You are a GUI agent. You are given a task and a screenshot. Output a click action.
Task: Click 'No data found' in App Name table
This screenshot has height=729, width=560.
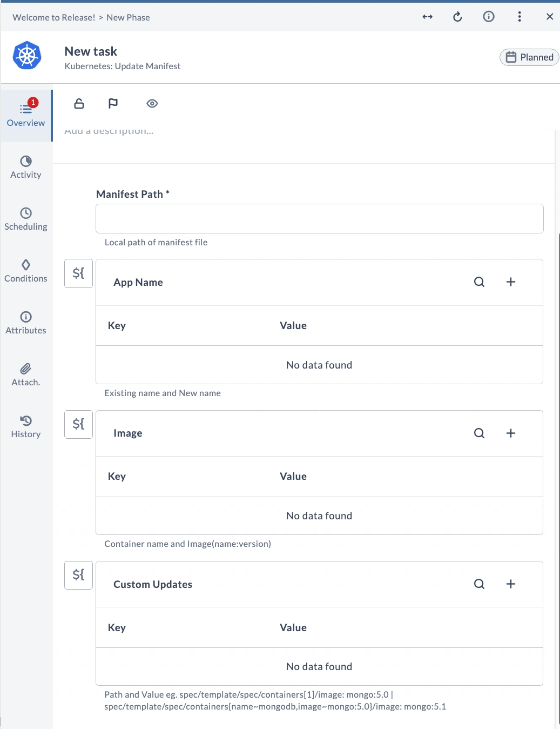tap(319, 365)
